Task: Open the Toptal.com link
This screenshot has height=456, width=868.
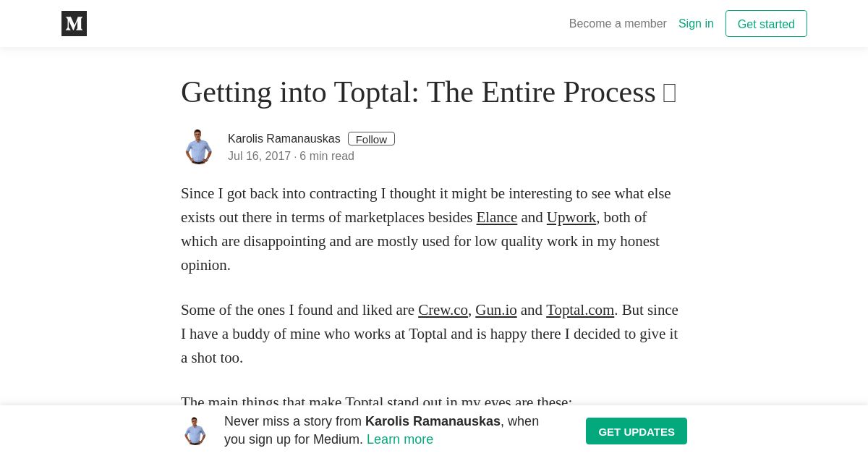Action: (x=580, y=310)
